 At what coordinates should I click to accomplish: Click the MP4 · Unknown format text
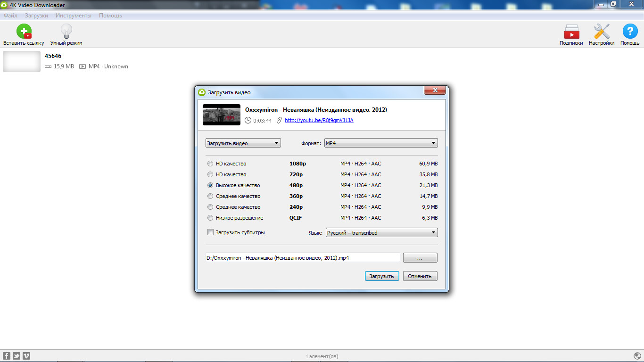click(108, 66)
